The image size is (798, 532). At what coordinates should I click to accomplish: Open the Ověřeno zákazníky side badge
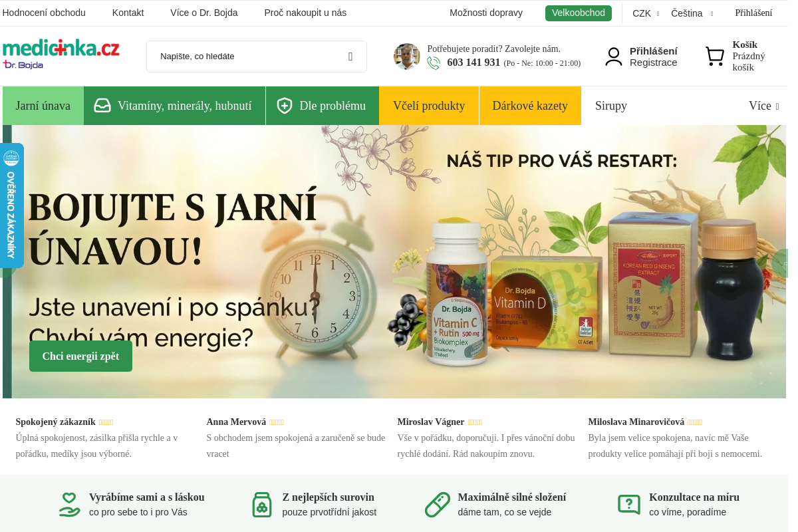[x=11, y=205]
